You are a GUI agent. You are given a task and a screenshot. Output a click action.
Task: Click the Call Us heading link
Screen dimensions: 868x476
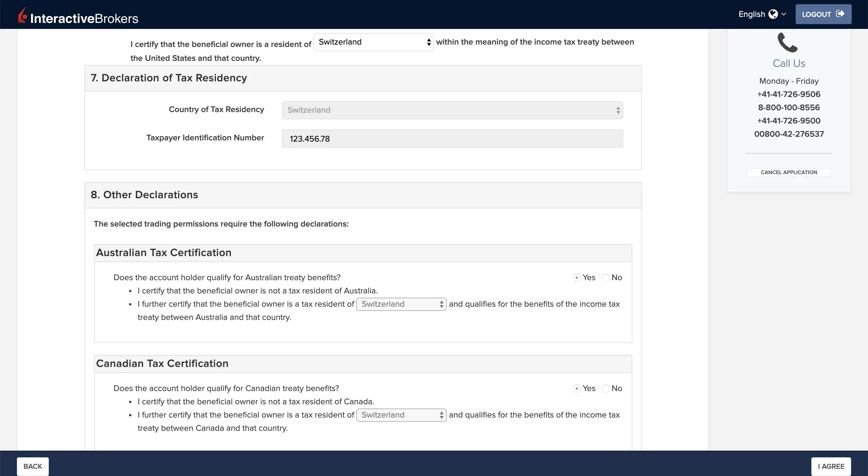click(x=789, y=63)
